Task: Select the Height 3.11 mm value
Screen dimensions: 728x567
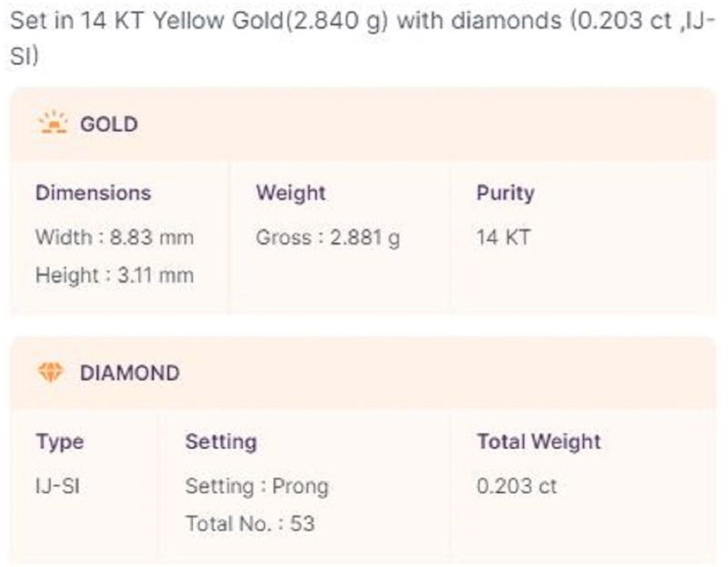Action: point(115,275)
